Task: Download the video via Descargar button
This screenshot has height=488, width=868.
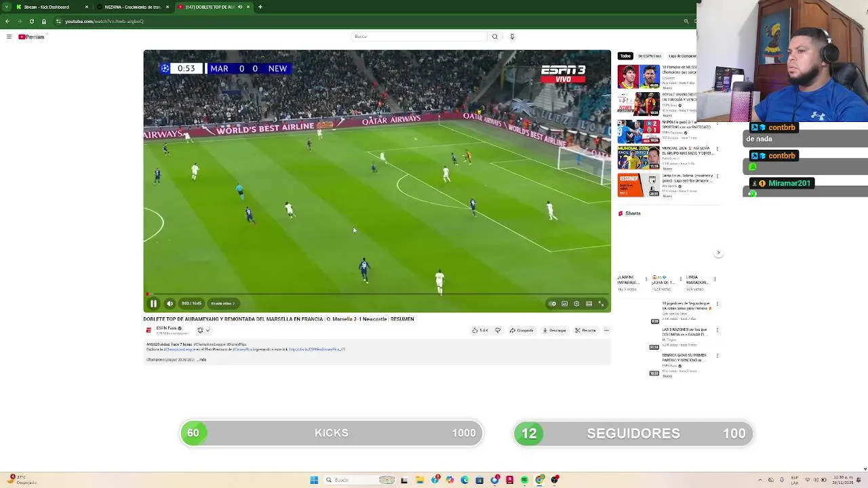Action: coord(554,330)
